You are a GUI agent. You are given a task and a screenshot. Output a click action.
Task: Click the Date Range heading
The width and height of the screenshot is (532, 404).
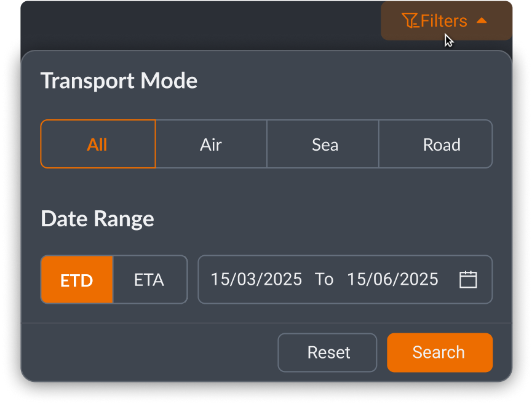click(97, 219)
